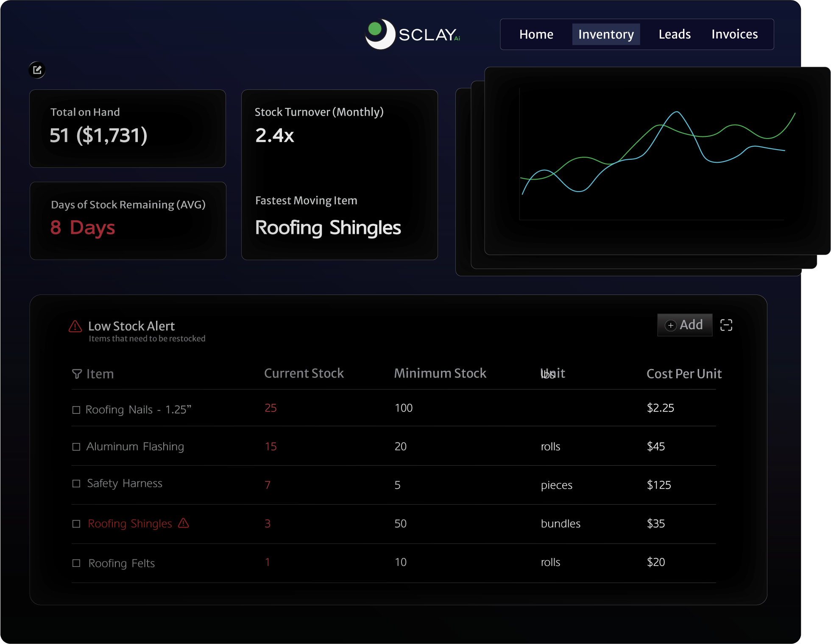Select the Safety Harness checkbox
The width and height of the screenshot is (831, 644).
[76, 483]
